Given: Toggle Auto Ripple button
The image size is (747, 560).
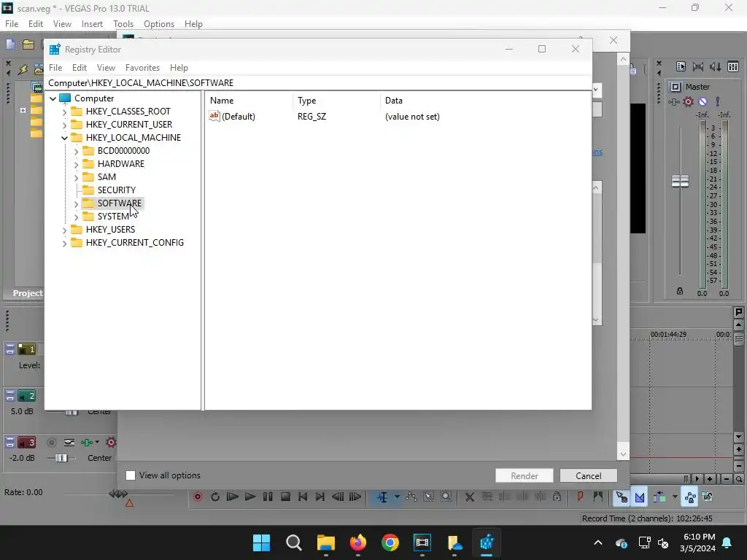Looking at the screenshot, I should point(659,497).
